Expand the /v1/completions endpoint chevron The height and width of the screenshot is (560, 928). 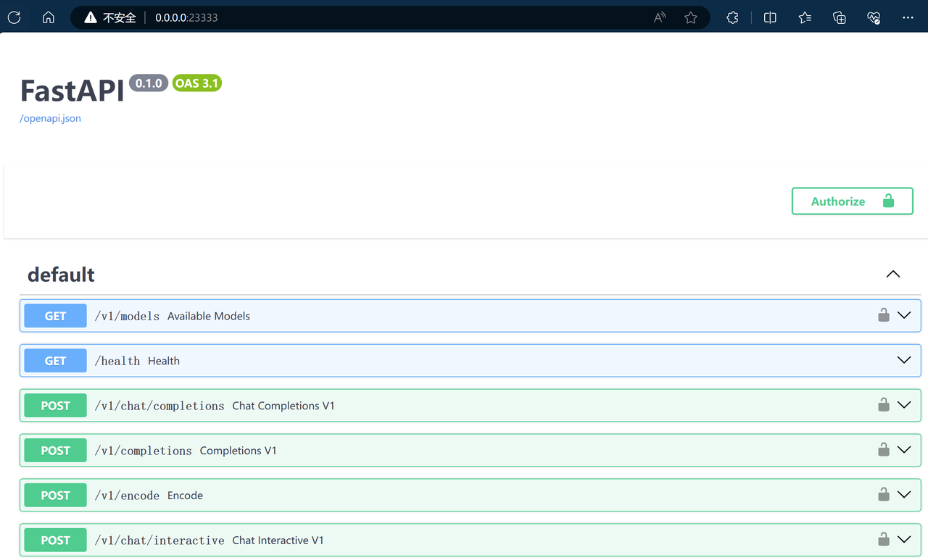click(904, 450)
